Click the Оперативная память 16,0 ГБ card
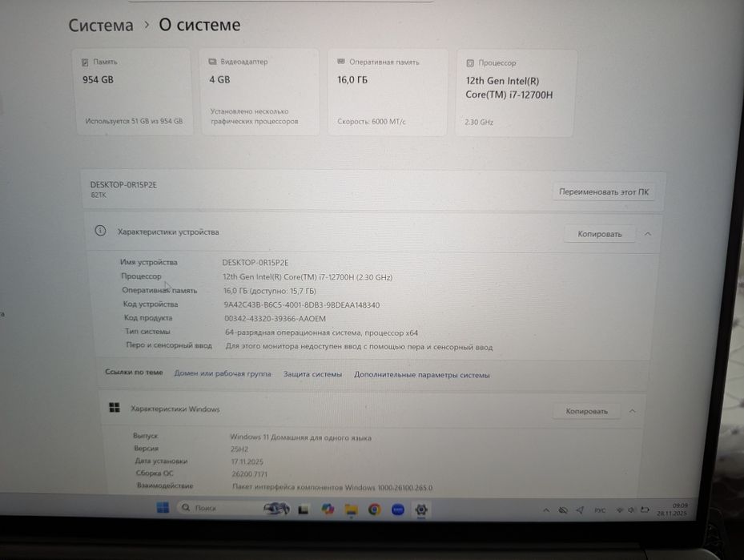This screenshot has width=744, height=560. tap(387, 92)
